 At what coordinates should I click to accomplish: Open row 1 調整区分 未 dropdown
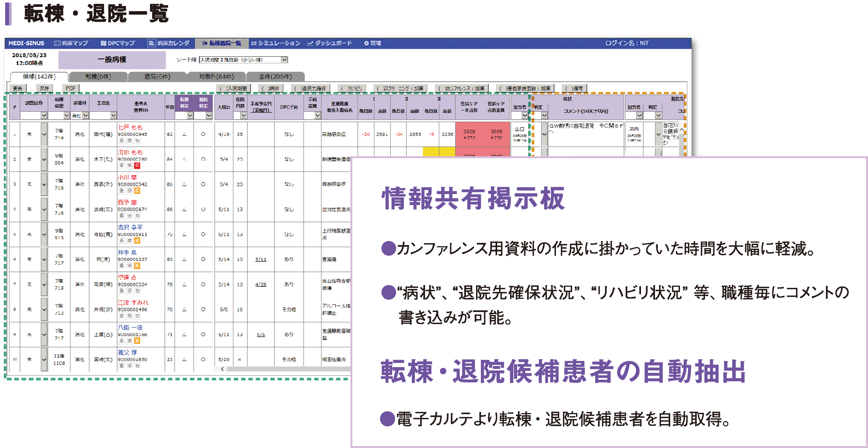tap(44, 134)
